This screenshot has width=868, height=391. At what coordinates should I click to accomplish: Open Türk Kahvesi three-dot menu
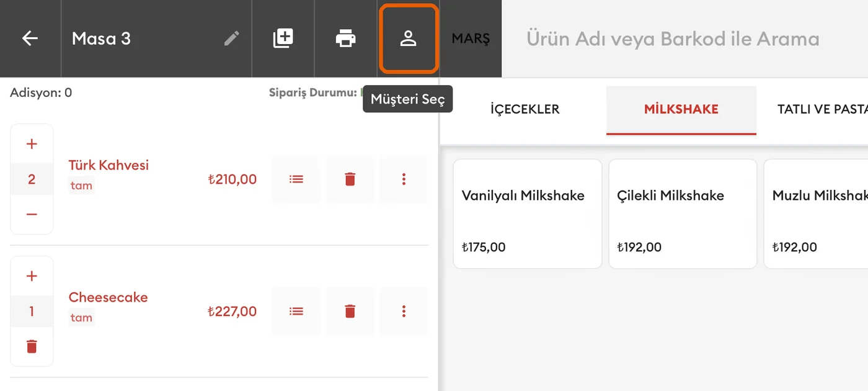pos(404,179)
